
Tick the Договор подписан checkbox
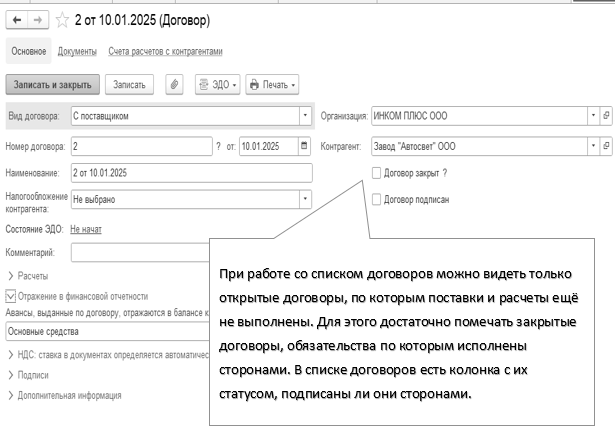point(376,199)
